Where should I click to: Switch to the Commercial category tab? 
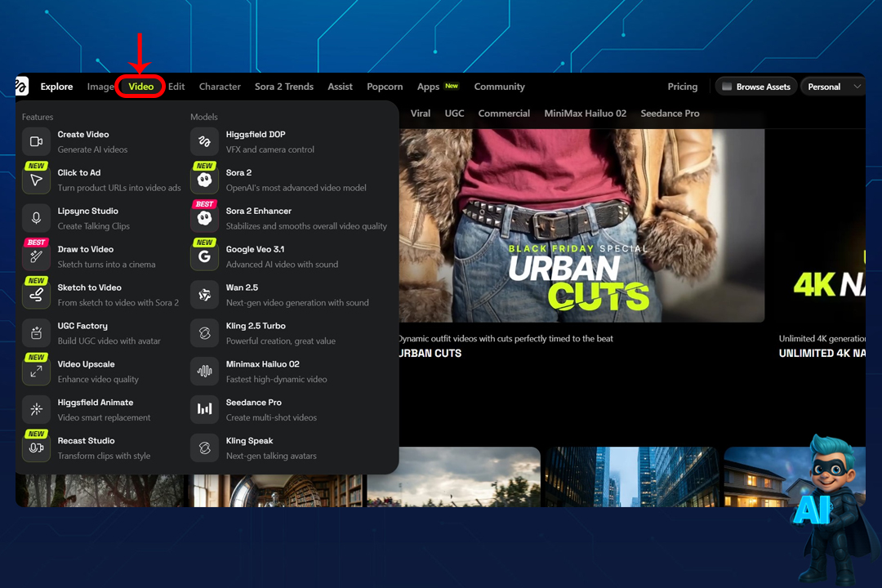pyautogui.click(x=504, y=114)
